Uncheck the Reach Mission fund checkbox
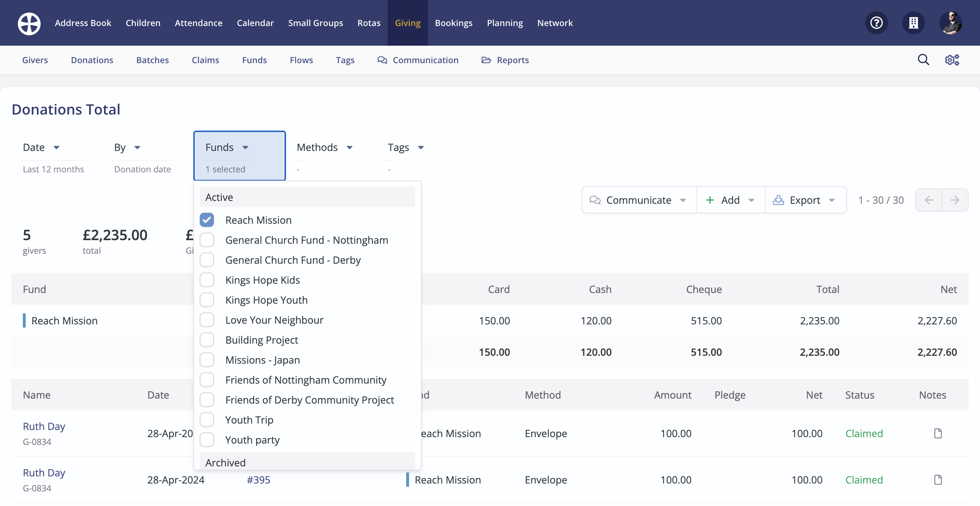Image resolution: width=980 pixels, height=506 pixels. tap(207, 220)
